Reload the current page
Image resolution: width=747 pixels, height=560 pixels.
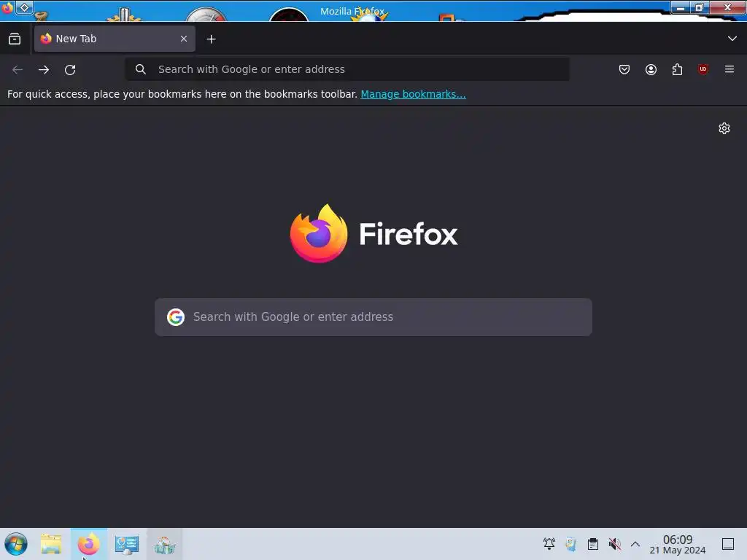(x=70, y=69)
